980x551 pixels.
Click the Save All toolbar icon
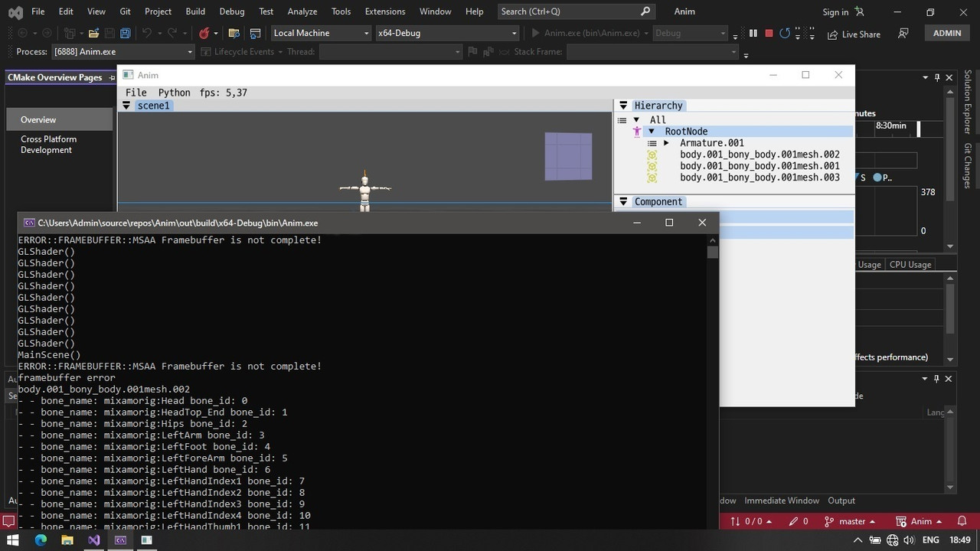point(126,33)
